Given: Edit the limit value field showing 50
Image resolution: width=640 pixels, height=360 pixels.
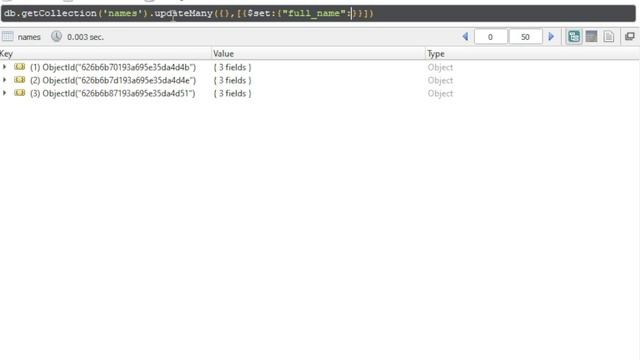Looking at the screenshot, I should (525, 37).
